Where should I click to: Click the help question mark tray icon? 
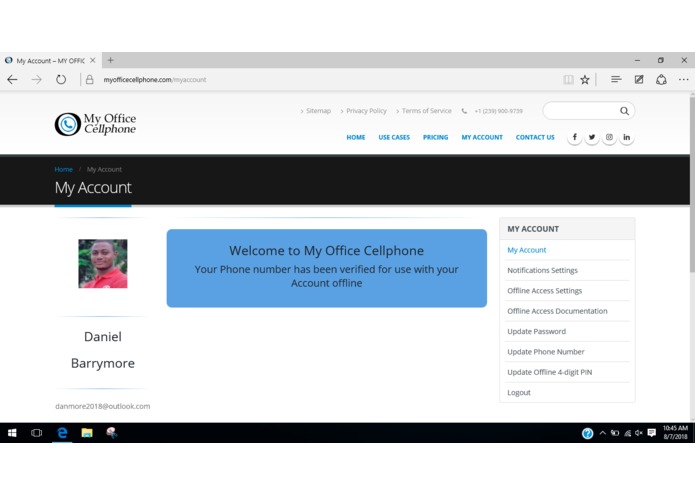[587, 433]
